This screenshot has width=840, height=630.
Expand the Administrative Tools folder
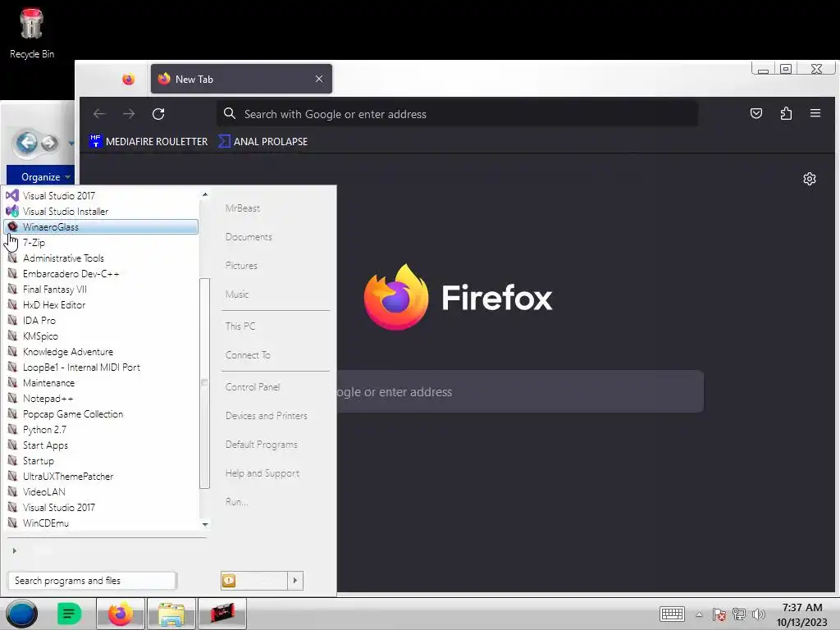pos(101,258)
